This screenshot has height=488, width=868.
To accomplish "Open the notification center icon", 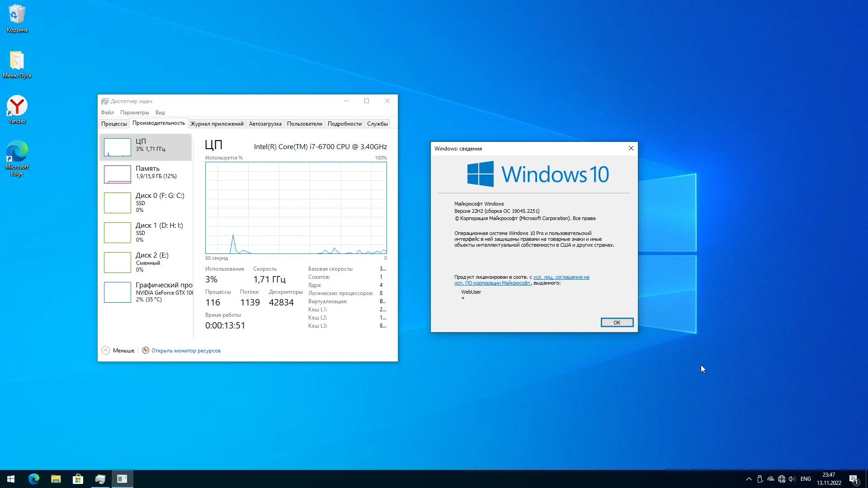I will 854,479.
